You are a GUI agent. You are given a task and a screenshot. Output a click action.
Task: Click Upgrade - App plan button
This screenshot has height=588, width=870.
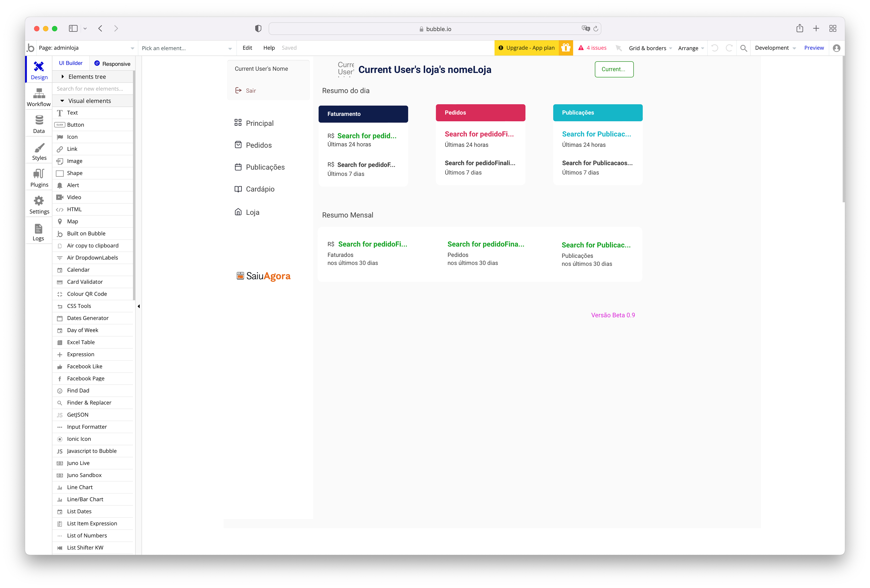tap(526, 48)
